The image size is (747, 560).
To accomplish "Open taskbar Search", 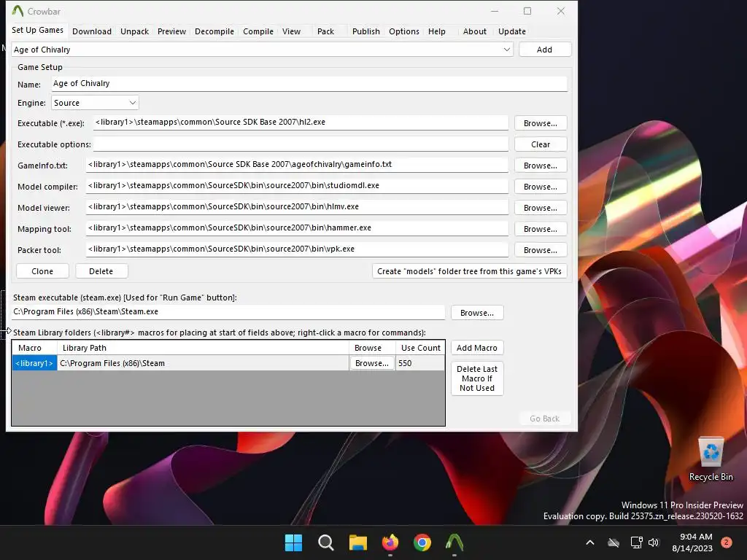I will point(326,542).
